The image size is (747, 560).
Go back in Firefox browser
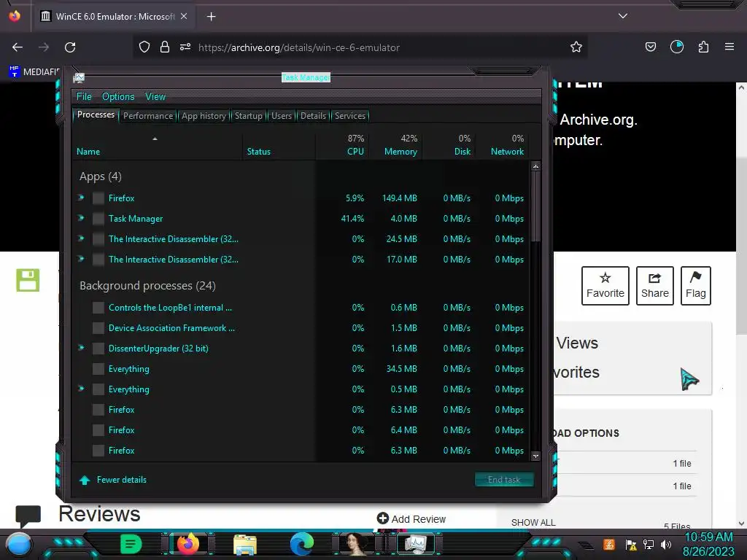click(x=18, y=47)
